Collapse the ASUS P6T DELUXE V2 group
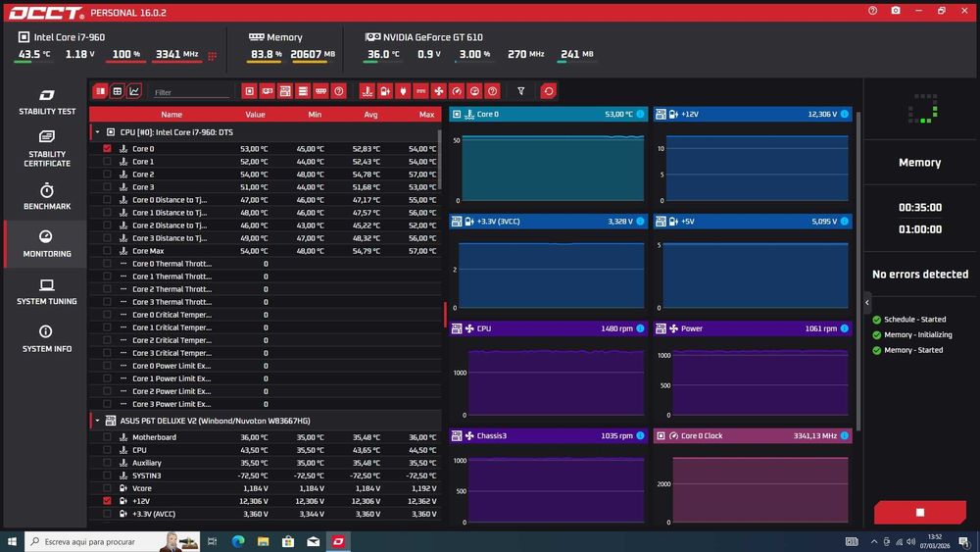980x552 pixels. [x=97, y=421]
